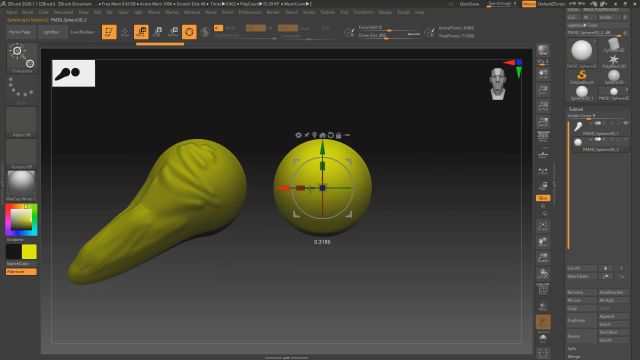The width and height of the screenshot is (640, 360).
Task: Click the yellow main color swatch
Action: pyautogui.click(x=29, y=252)
